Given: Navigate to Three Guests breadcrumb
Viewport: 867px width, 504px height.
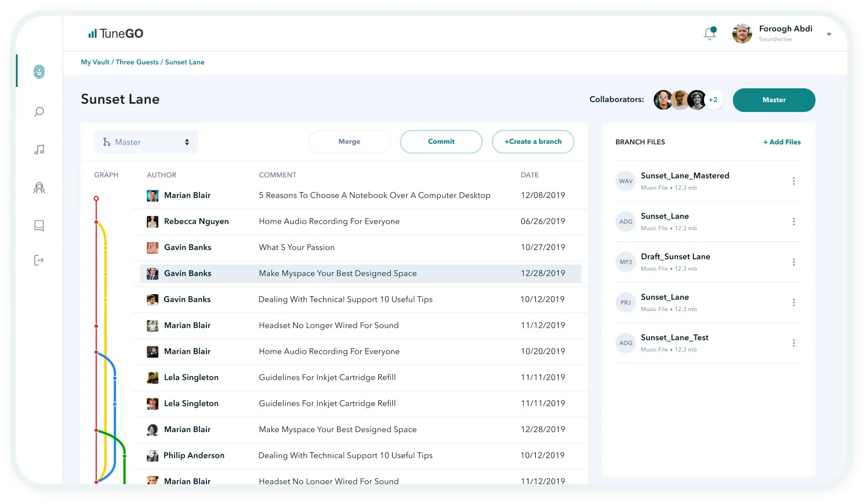Looking at the screenshot, I should tap(137, 62).
